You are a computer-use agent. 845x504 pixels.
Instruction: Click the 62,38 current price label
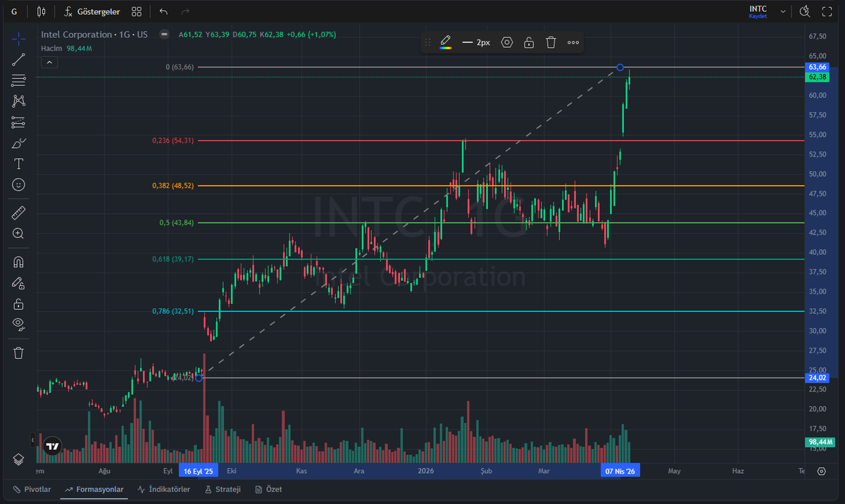pos(818,77)
